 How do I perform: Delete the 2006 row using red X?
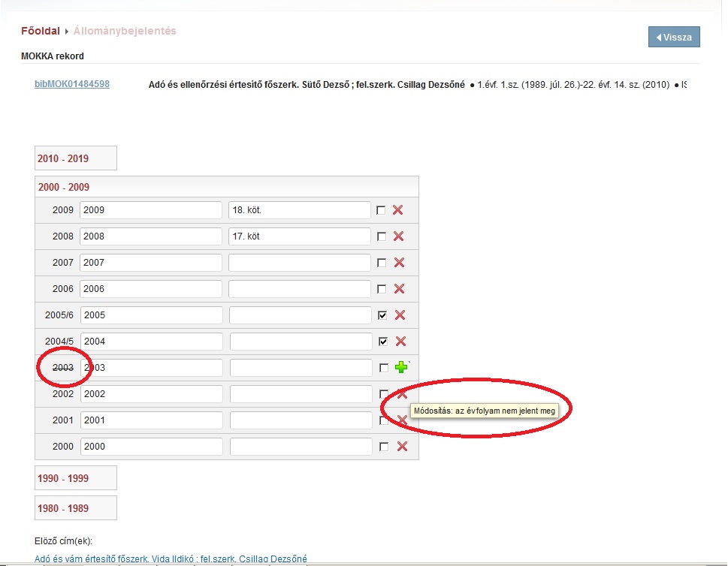(399, 289)
